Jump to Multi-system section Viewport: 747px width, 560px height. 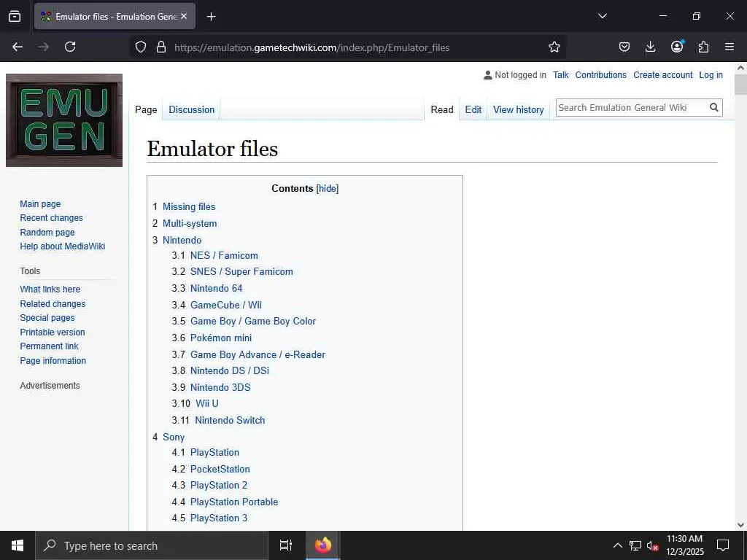190,223
